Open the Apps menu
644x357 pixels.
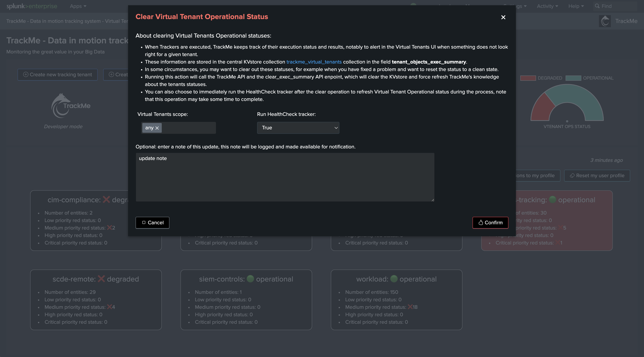[x=78, y=6]
